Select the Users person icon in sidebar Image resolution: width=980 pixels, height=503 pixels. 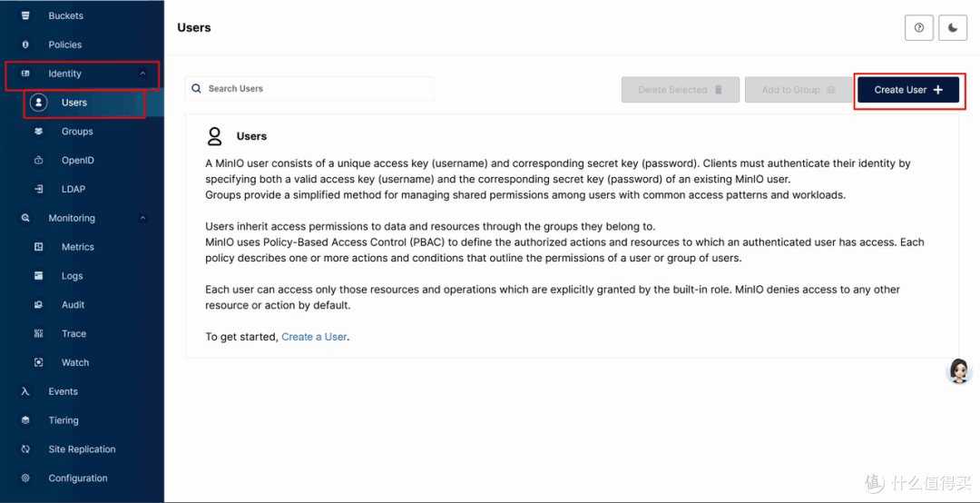tap(39, 103)
